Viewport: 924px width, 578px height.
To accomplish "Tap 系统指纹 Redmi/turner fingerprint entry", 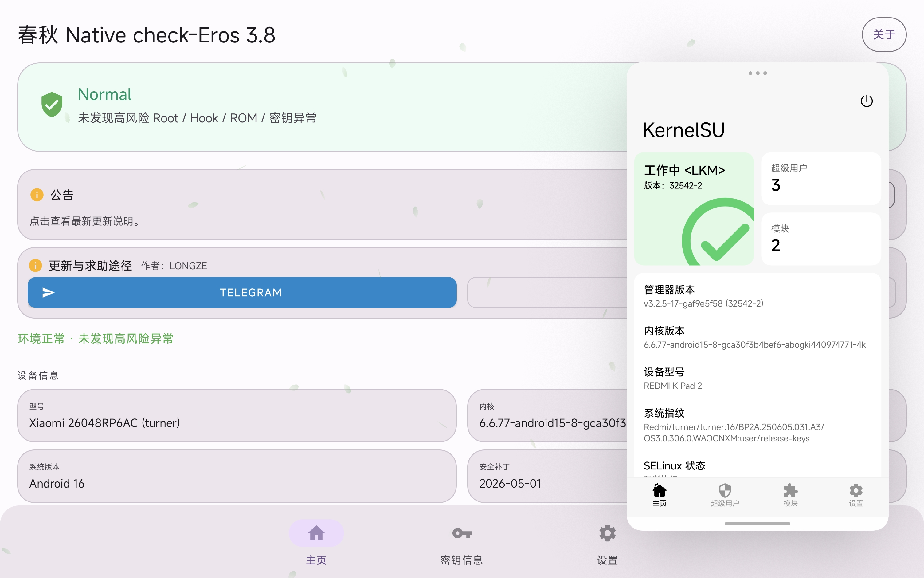I will point(758,426).
